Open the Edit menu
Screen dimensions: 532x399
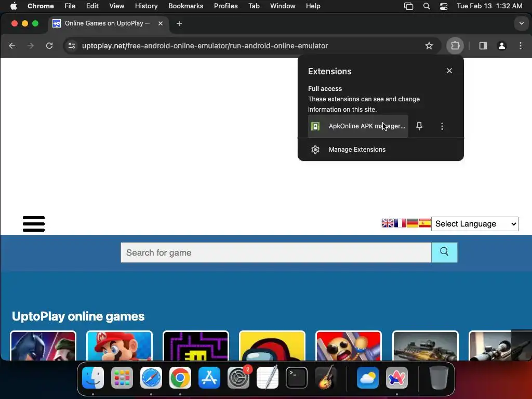92,6
